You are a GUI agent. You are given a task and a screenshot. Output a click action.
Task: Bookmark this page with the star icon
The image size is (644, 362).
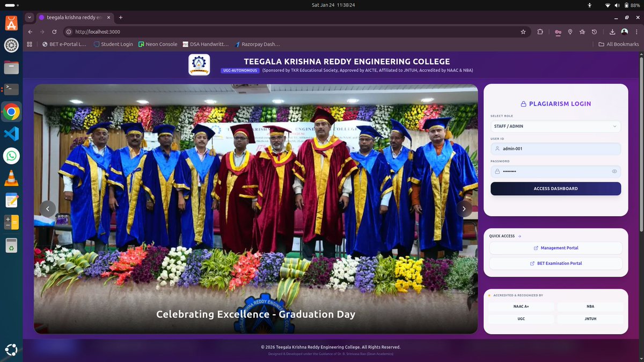pyautogui.click(x=523, y=32)
